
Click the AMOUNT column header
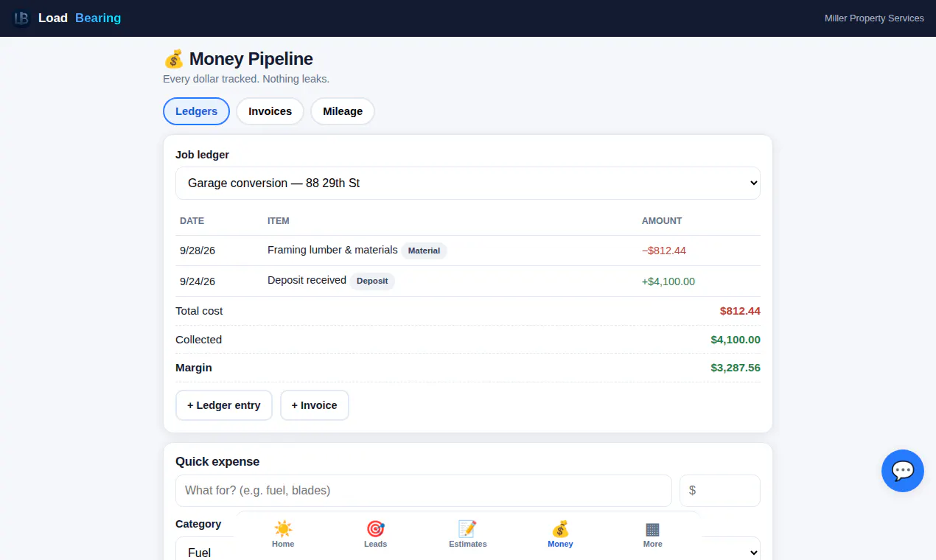click(x=662, y=221)
